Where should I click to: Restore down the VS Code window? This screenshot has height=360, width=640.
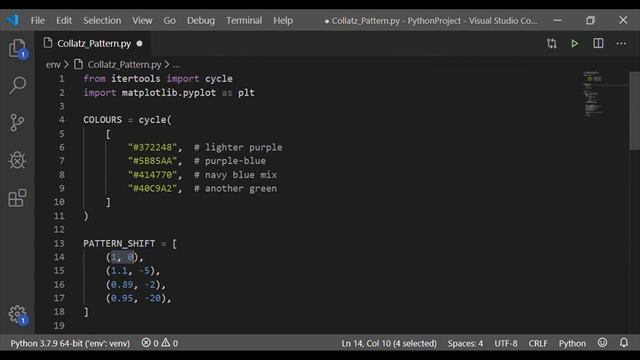click(x=590, y=20)
